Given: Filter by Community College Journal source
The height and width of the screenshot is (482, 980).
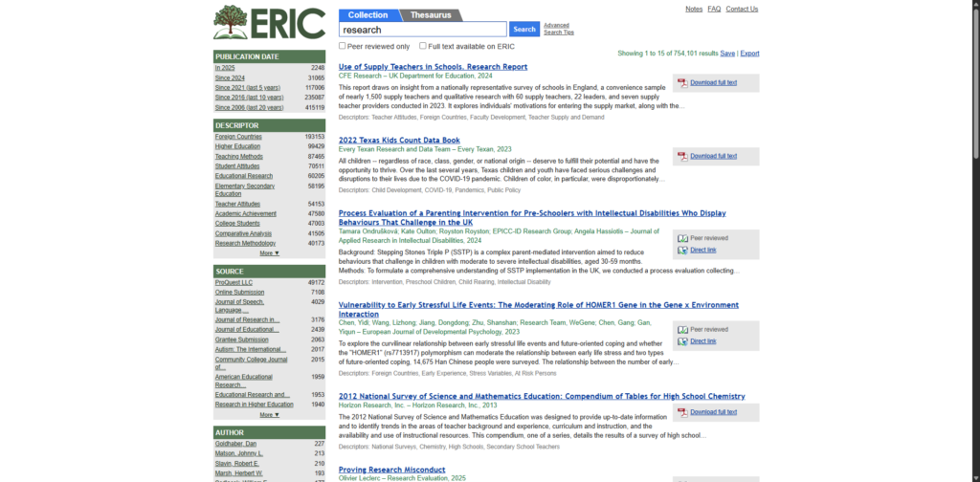Looking at the screenshot, I should click(252, 363).
